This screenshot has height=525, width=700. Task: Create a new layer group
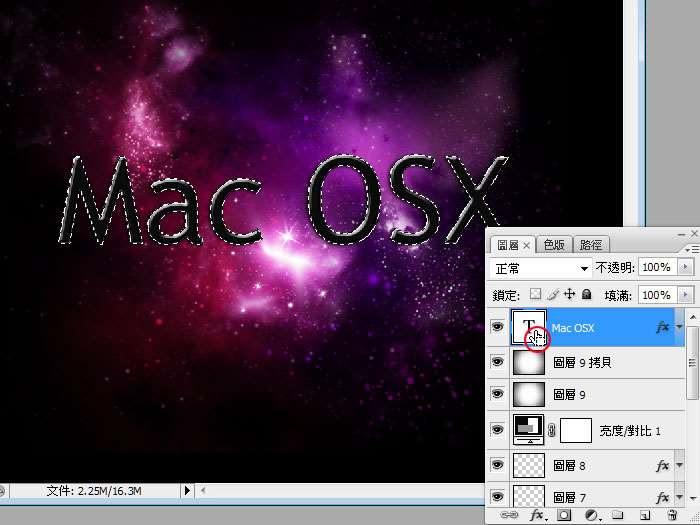(x=618, y=515)
